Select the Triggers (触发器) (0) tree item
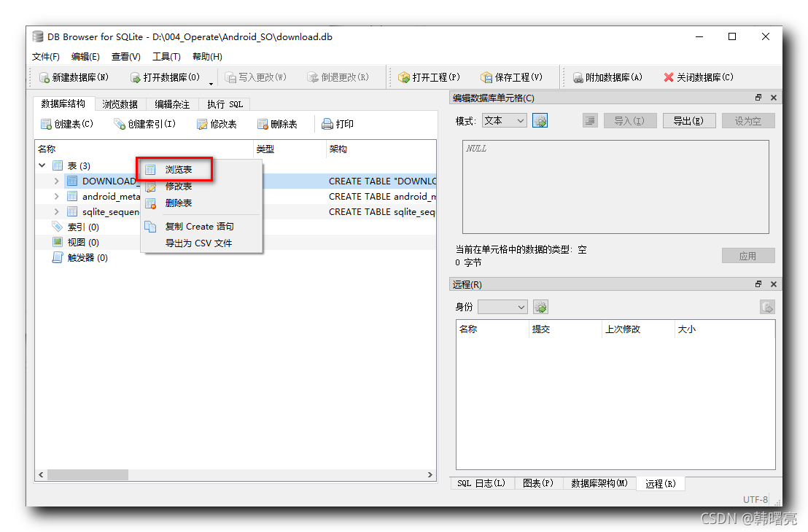Image resolution: width=808 pixels, height=532 pixels. point(88,257)
